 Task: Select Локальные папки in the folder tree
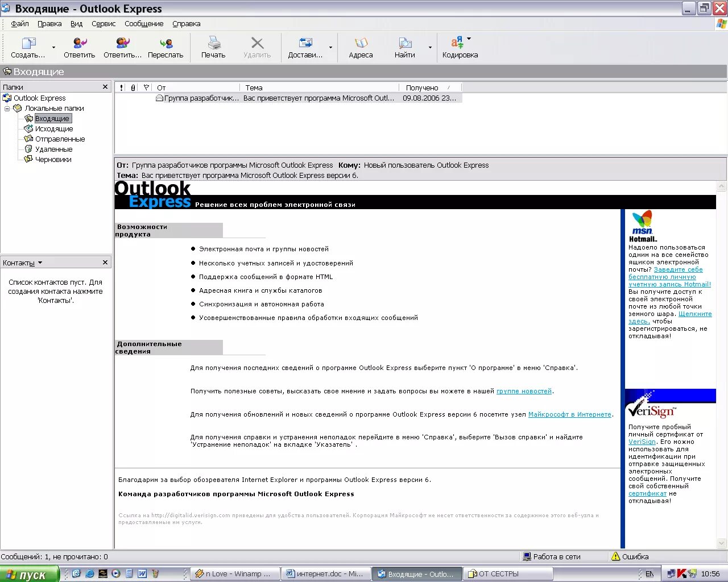click(54, 108)
